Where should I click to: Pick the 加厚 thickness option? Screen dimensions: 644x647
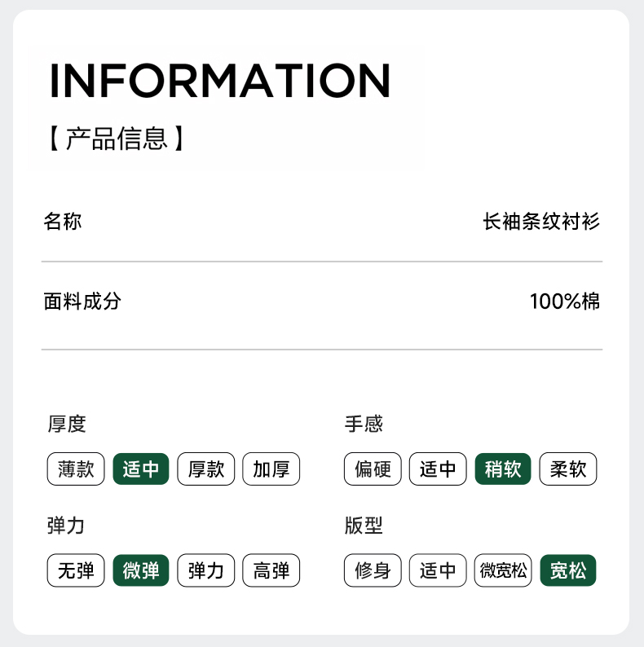(271, 469)
